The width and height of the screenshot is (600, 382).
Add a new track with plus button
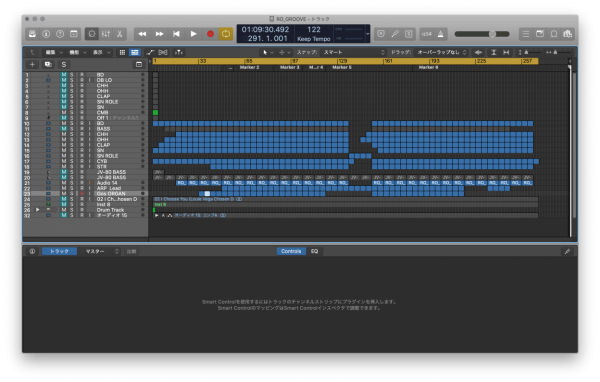click(32, 64)
